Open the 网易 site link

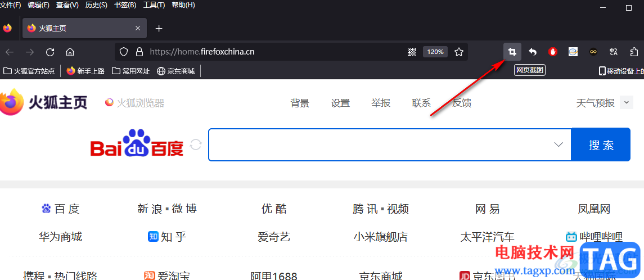488,209
